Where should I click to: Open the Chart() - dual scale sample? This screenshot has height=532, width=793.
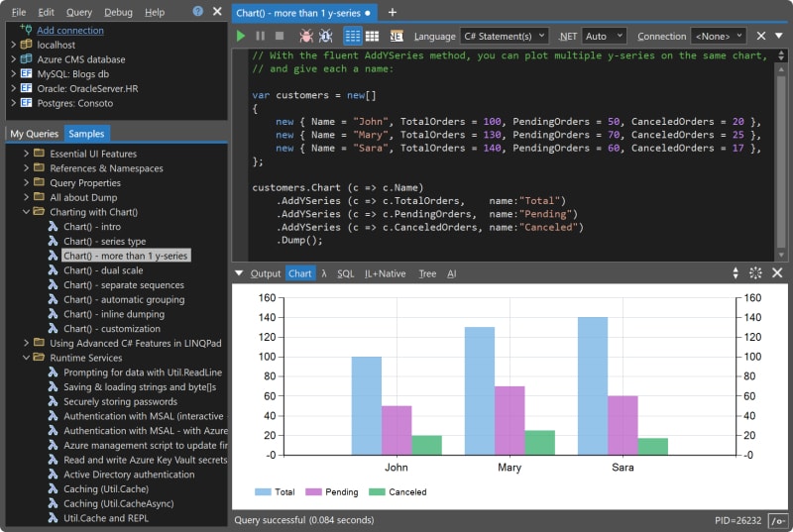point(103,270)
